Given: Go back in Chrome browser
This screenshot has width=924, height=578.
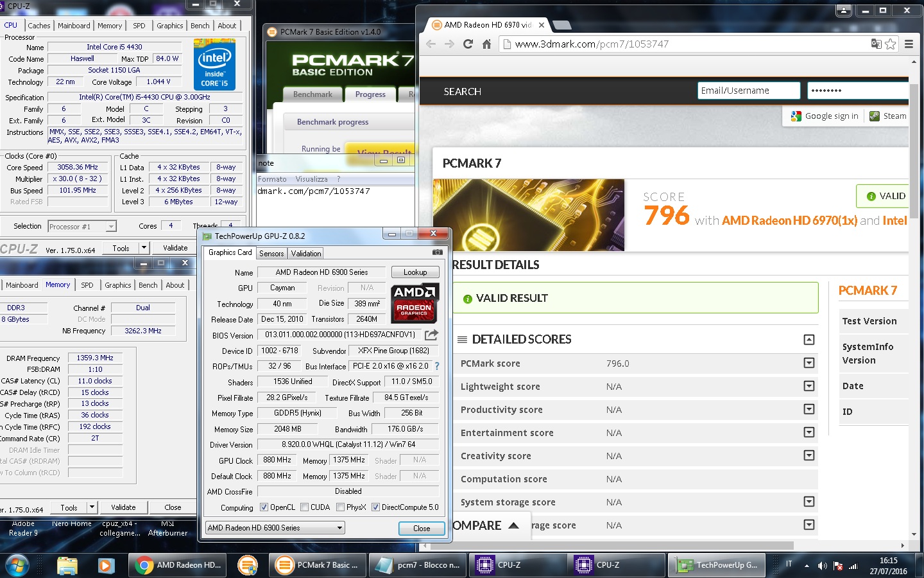Looking at the screenshot, I should click(x=431, y=44).
